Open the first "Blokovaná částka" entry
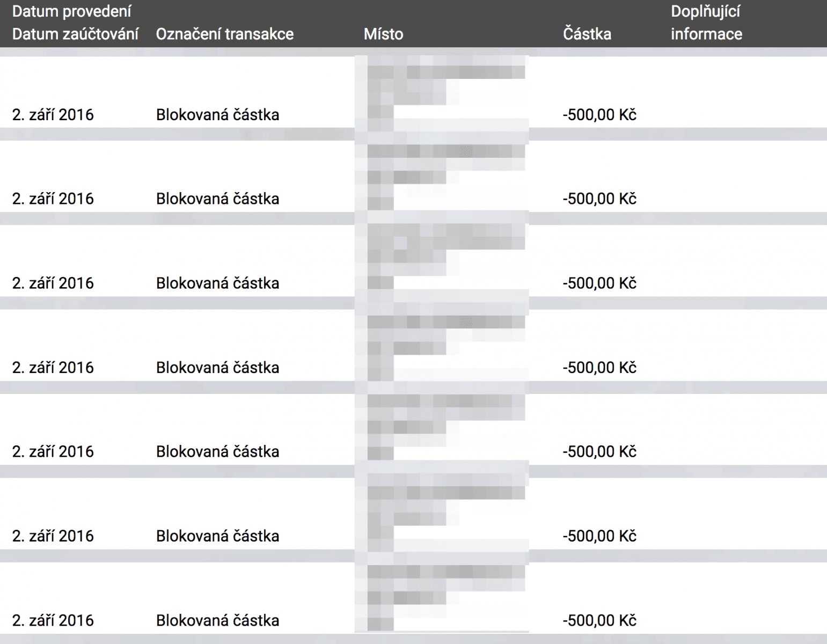Image resolution: width=827 pixels, height=644 pixels. pos(217,115)
